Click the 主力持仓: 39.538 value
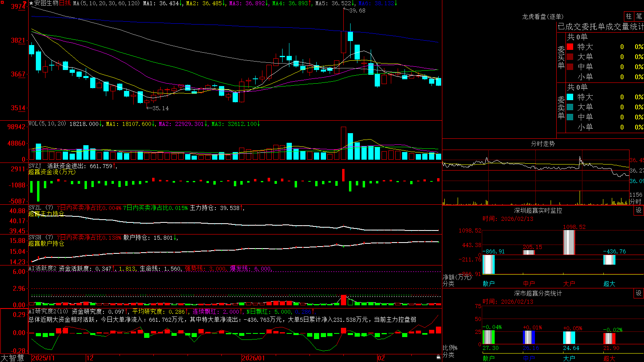The image size is (644, 362). 215,208
